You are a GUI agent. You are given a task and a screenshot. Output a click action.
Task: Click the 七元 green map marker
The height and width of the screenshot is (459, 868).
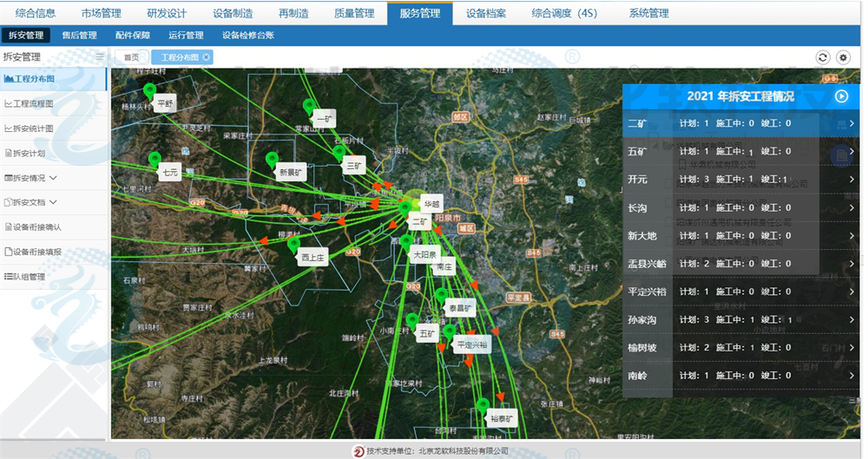[x=155, y=160]
